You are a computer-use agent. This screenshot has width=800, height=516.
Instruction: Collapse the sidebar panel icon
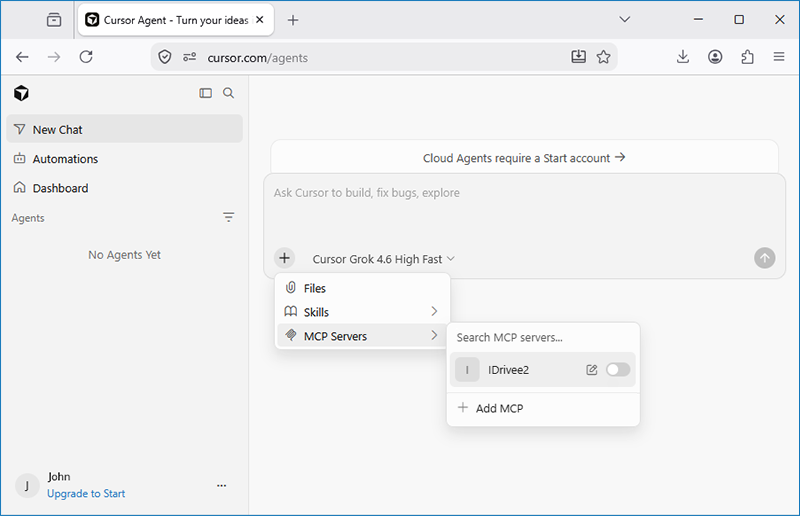(x=206, y=93)
